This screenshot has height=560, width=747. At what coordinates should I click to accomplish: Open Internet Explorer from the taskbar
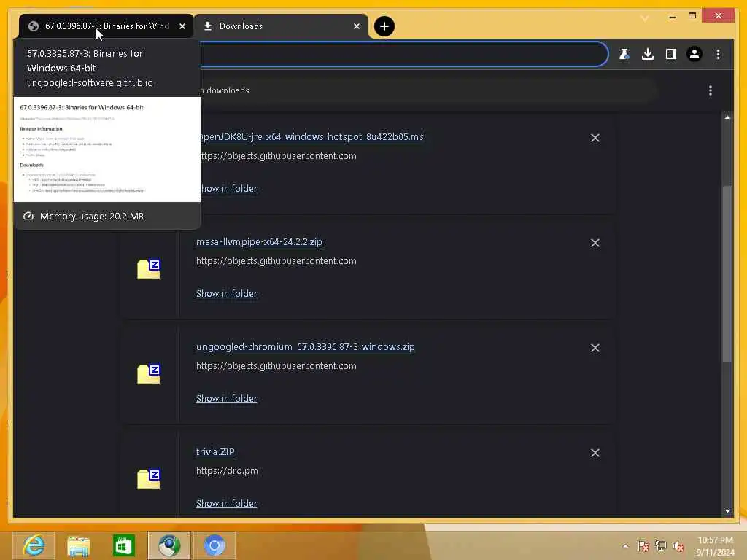pyautogui.click(x=34, y=545)
